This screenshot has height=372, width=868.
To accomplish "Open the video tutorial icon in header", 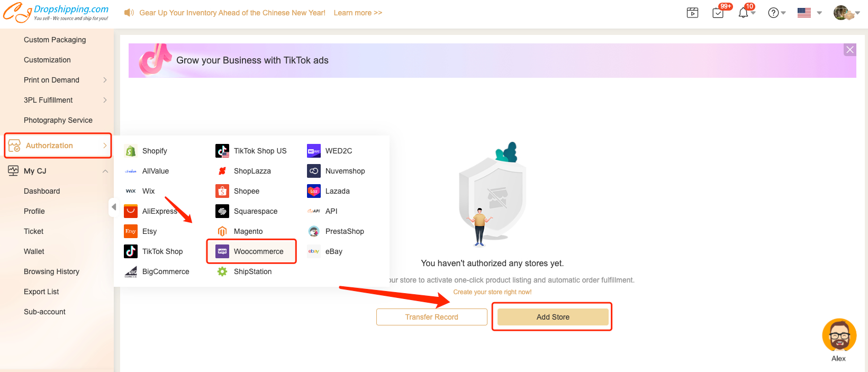I will coord(692,13).
